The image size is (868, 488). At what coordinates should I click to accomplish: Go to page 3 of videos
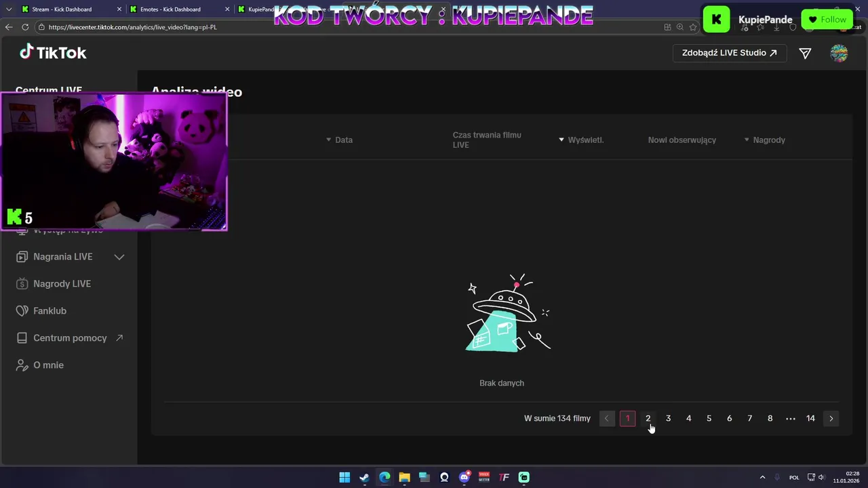(x=668, y=418)
